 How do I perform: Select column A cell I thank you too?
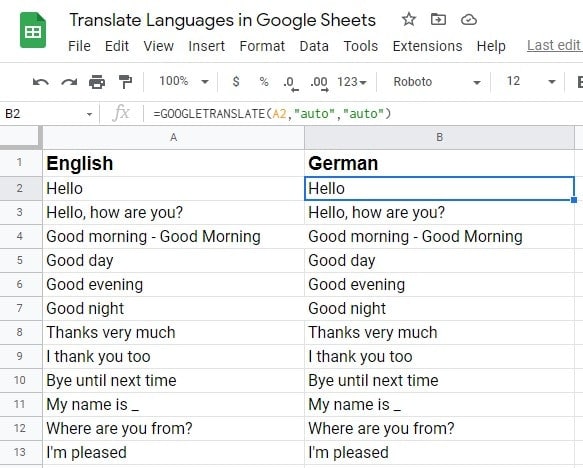tap(173, 356)
